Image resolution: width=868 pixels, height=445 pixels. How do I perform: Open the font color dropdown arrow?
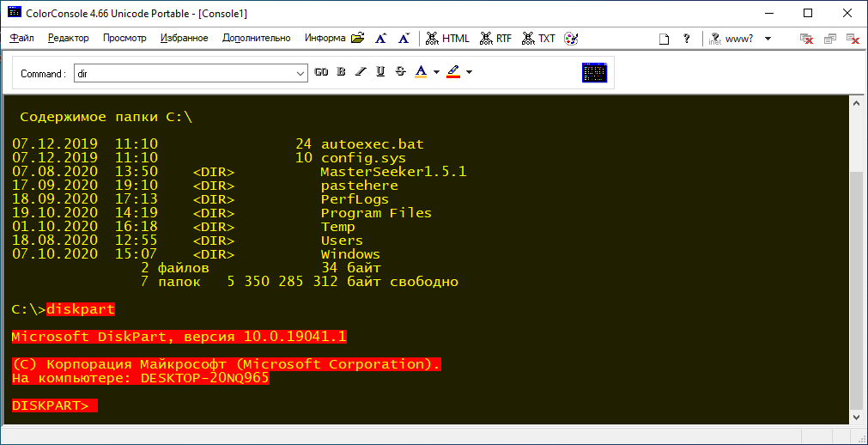click(x=436, y=72)
